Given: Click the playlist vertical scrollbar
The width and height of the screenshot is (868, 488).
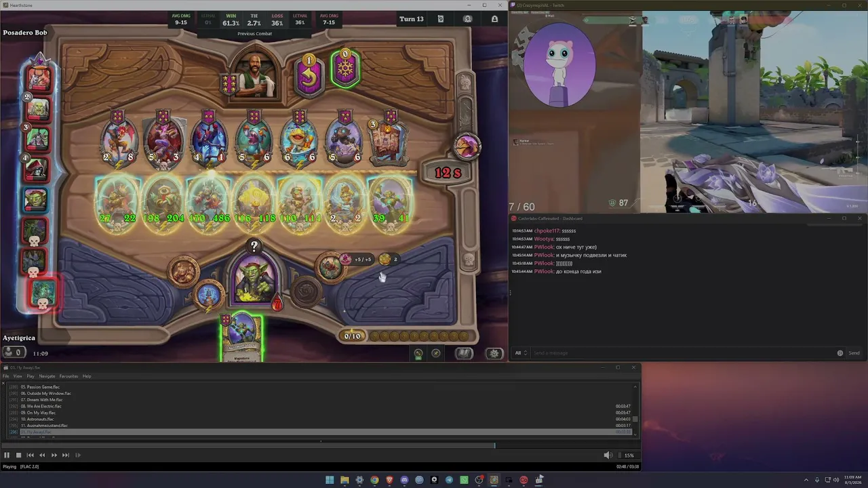Looking at the screenshot, I should click(x=635, y=410).
